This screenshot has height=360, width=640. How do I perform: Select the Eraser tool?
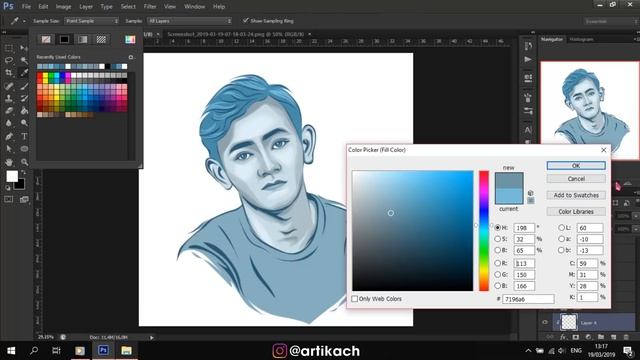(9, 111)
